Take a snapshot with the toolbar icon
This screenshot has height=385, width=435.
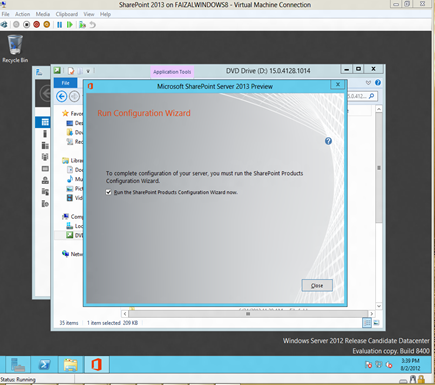pos(82,25)
